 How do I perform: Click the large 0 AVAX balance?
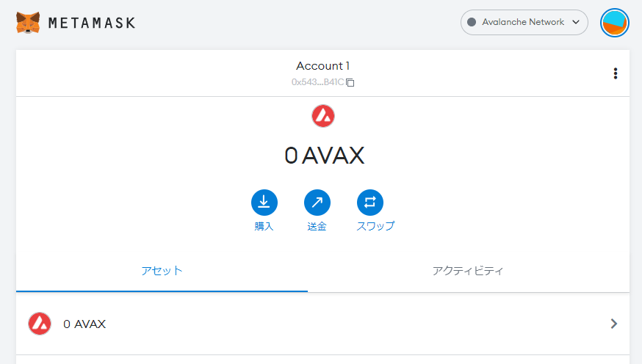pos(324,156)
